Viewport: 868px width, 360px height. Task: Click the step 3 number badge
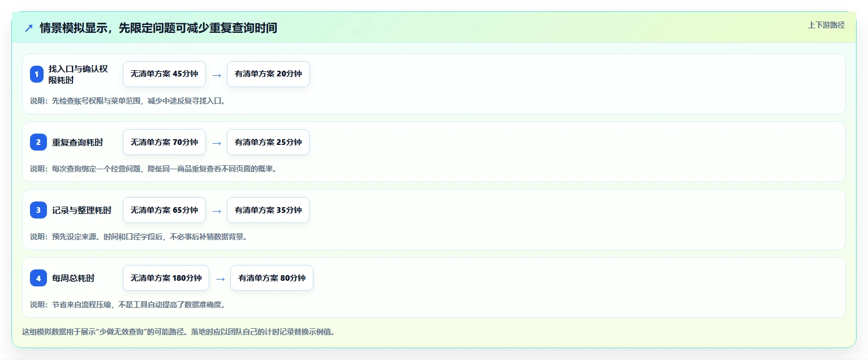pos(38,210)
